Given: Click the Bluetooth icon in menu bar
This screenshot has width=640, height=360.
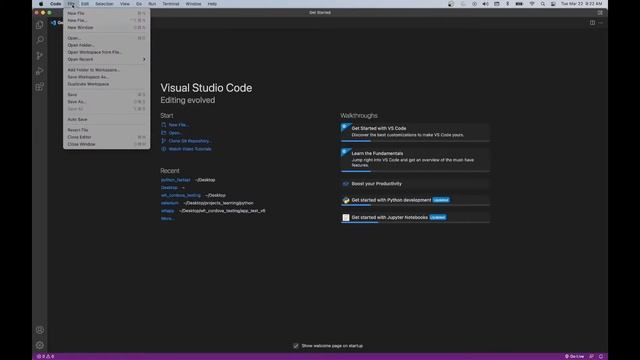Looking at the screenshot, I should [x=507, y=4].
